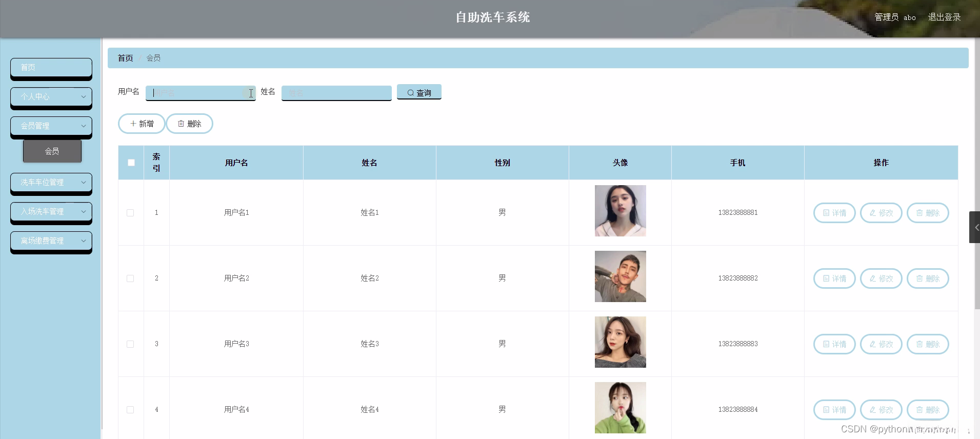Modify the 用户名3 row
Viewport: 980px width, 439px height.
click(881, 344)
